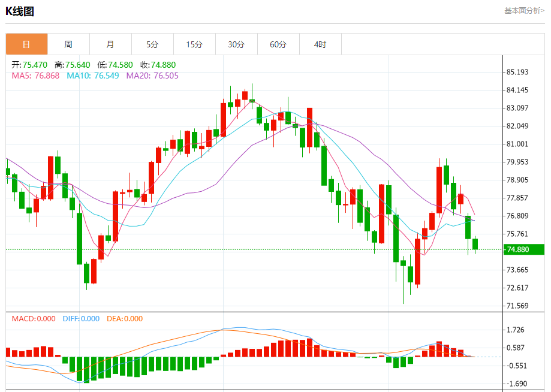The image size is (551, 392).
Task: Click the MACD value label
Action: tap(34, 319)
